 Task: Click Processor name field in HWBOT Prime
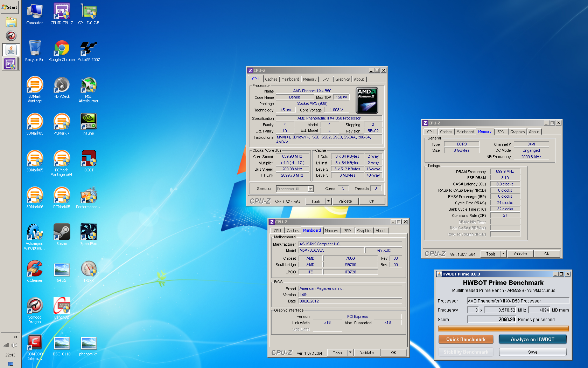tap(518, 301)
